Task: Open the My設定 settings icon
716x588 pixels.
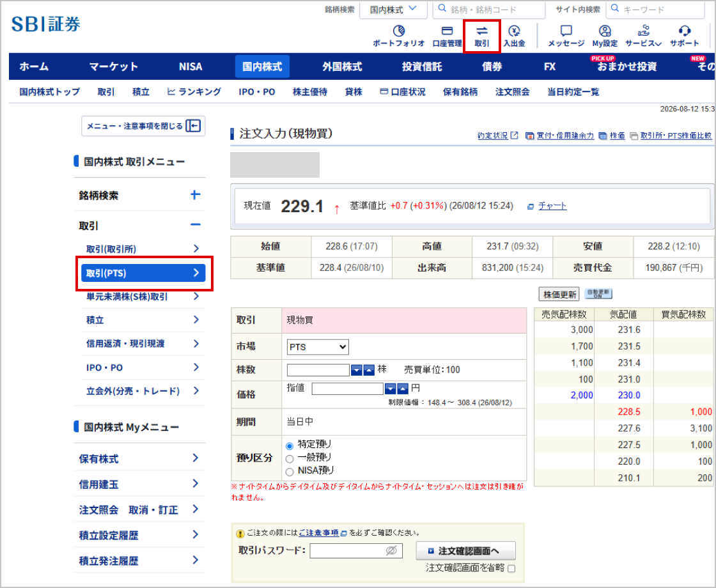Action: (605, 36)
